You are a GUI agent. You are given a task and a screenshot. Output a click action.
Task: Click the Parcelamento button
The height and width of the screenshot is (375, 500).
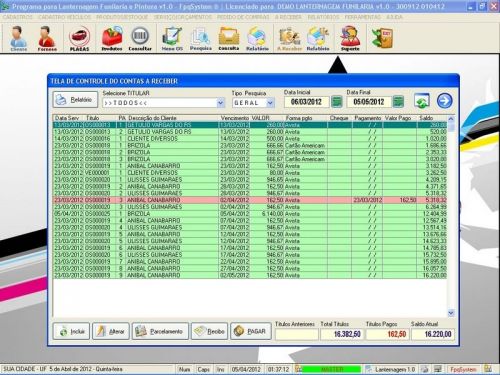pyautogui.click(x=160, y=331)
